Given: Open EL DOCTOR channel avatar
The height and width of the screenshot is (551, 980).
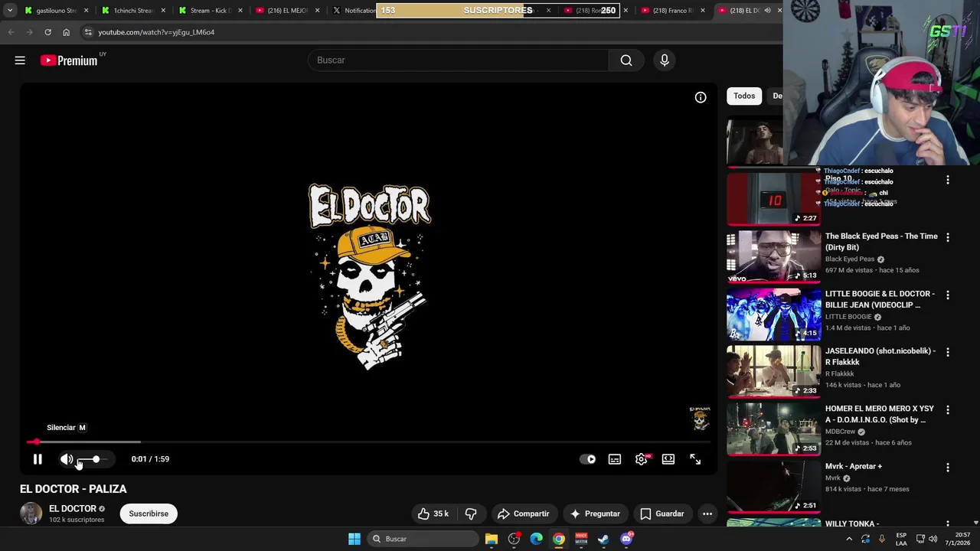Looking at the screenshot, I should point(31,514).
